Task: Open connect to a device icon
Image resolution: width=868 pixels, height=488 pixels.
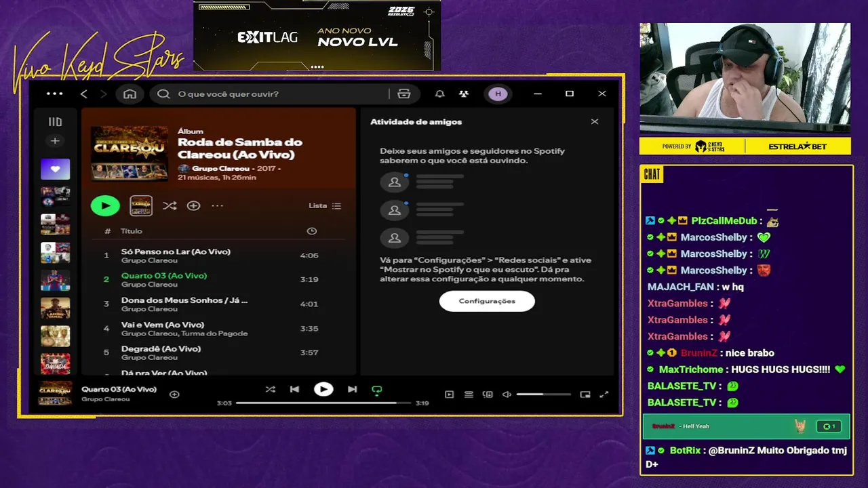Action: pyautogui.click(x=488, y=394)
